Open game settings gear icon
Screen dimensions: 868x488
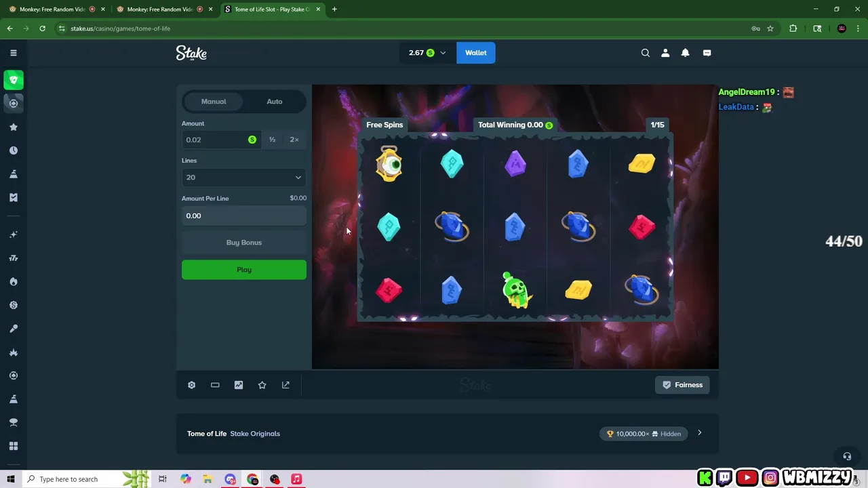click(192, 385)
